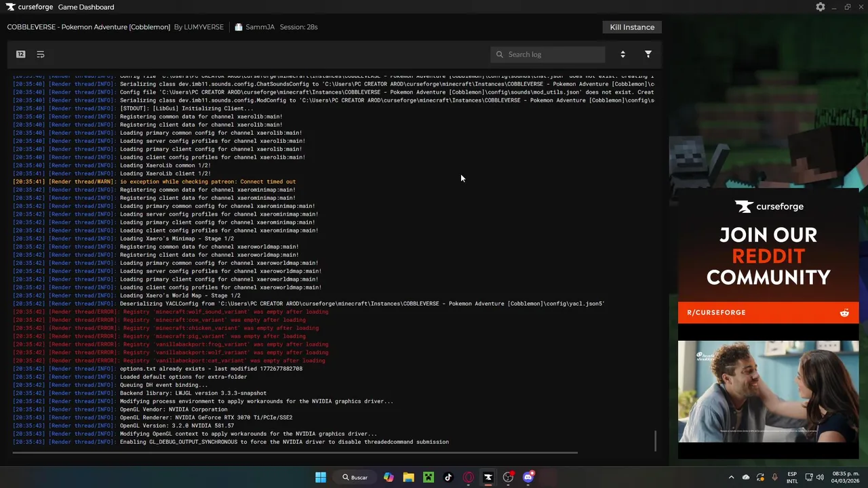Click the 'minecraft:chicken_variant' error line

166,328
